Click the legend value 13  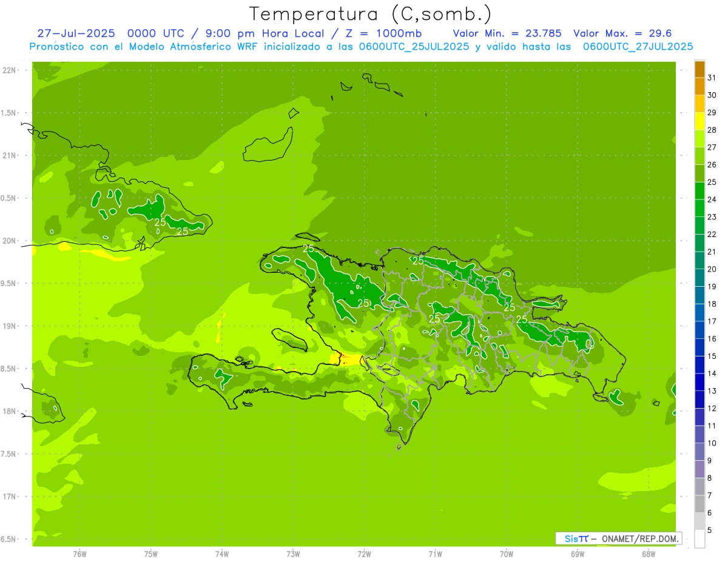click(712, 391)
